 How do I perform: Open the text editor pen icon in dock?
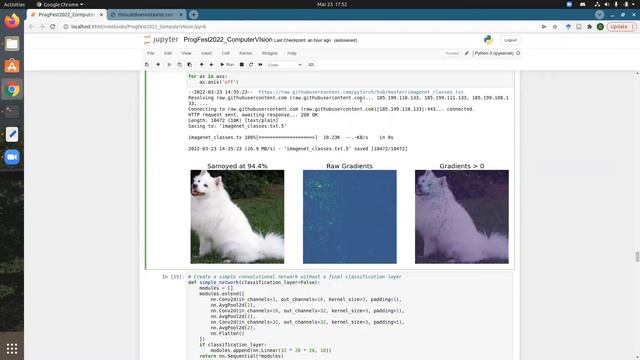[x=12, y=134]
